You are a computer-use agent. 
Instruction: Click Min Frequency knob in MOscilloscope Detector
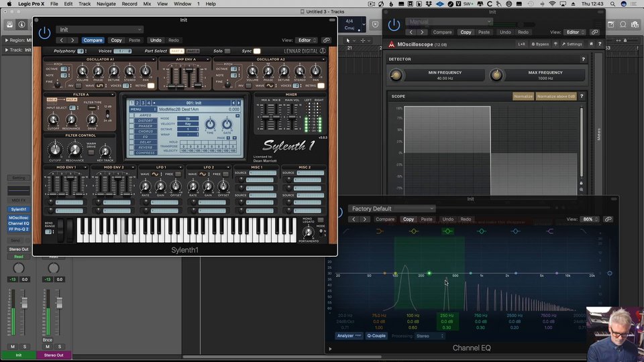coord(396,75)
